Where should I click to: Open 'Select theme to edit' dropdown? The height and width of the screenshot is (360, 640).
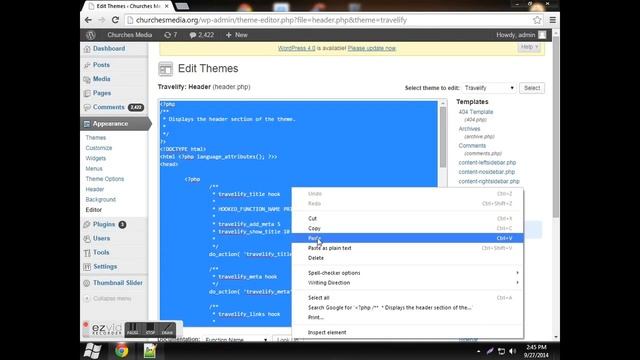pos(489,88)
